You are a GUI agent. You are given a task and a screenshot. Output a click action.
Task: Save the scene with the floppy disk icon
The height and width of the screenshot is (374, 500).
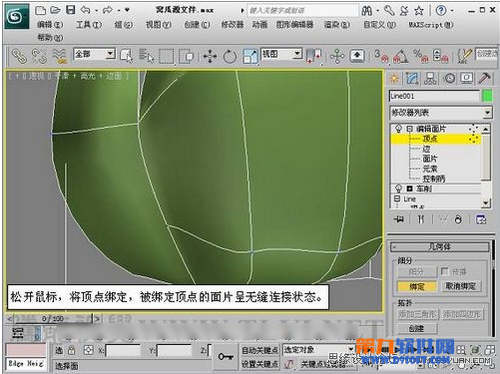(71, 10)
